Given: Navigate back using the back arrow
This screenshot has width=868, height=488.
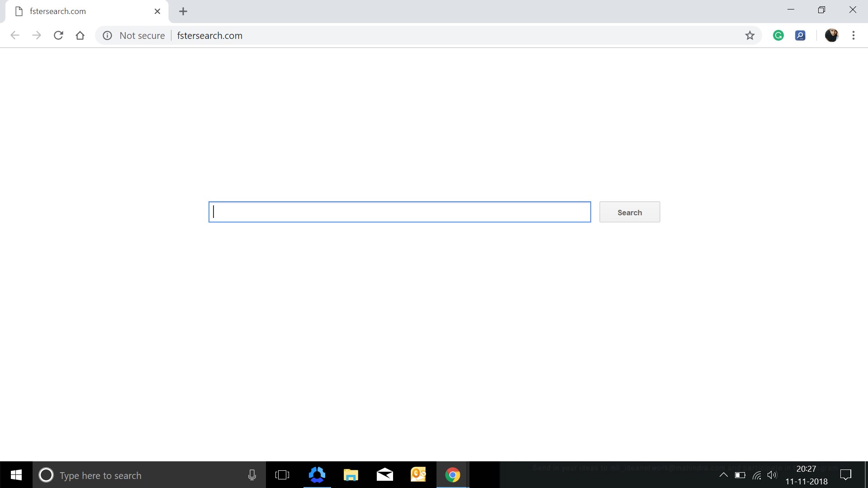Looking at the screenshot, I should [15, 35].
